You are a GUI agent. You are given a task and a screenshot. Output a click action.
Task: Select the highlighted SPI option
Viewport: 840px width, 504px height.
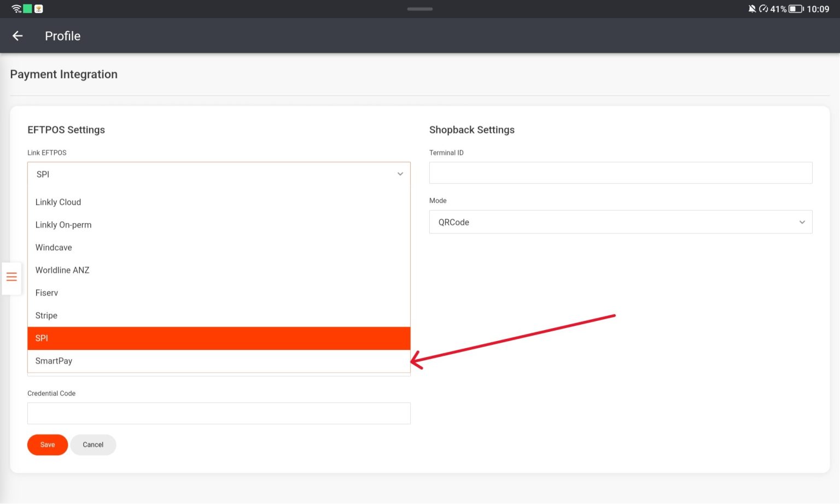click(x=219, y=338)
